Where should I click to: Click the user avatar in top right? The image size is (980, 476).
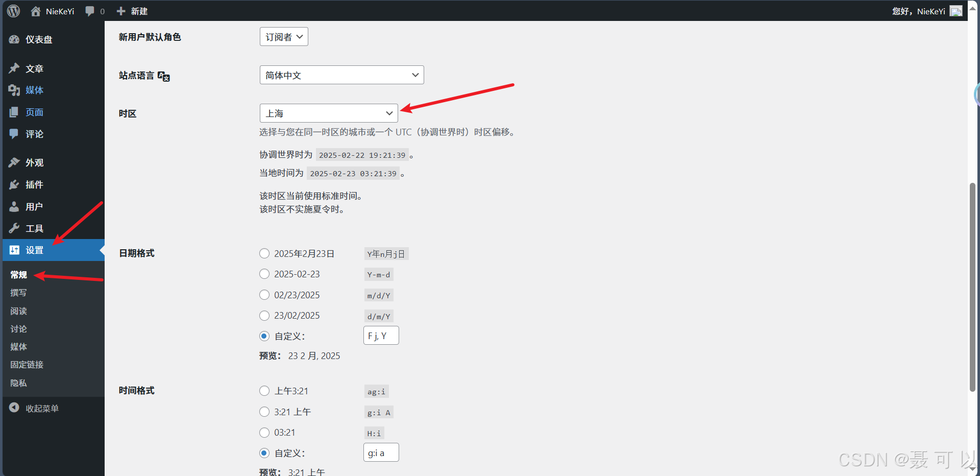pos(956,11)
